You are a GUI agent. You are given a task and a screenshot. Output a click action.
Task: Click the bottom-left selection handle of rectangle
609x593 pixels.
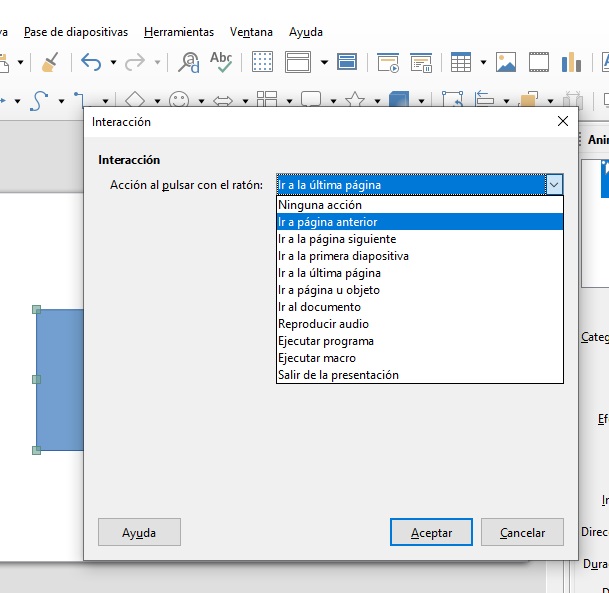pos(37,450)
